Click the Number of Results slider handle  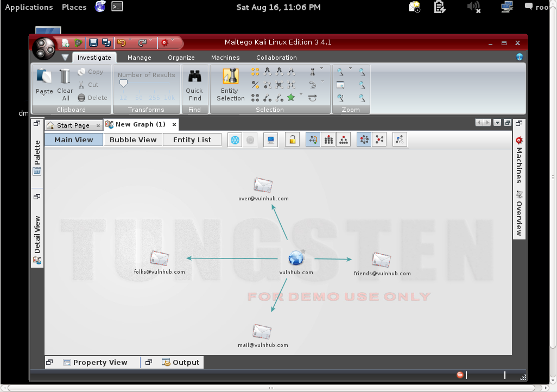pos(123,84)
